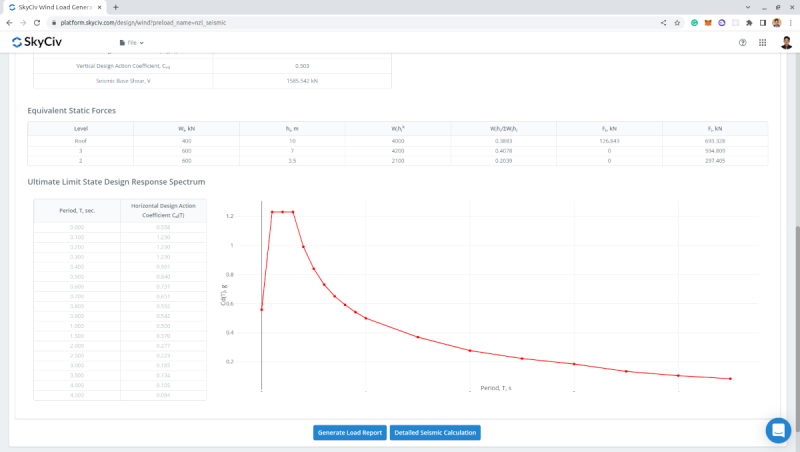Image resolution: width=800 pixels, height=452 pixels.
Task: Open the chat support bubble
Action: [778, 430]
